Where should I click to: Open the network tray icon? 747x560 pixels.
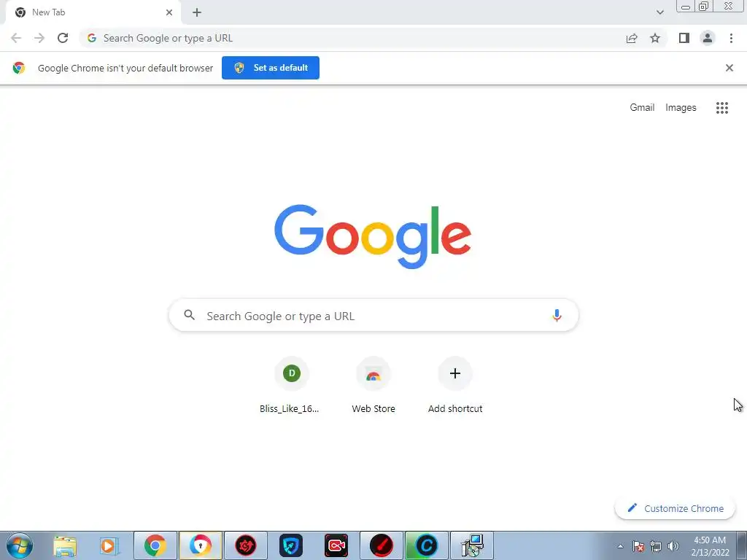[x=656, y=546]
